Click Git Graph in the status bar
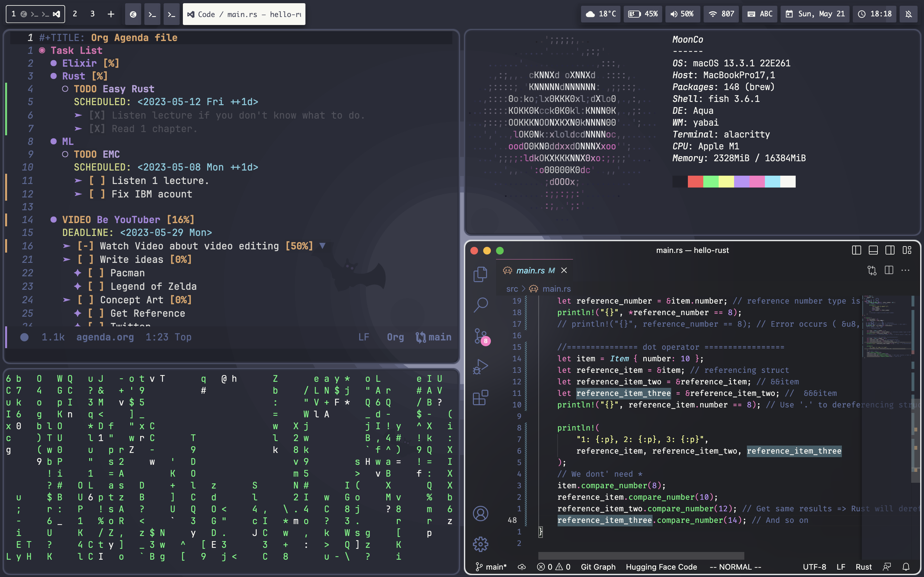Viewport: 924px width, 577px height. [598, 567]
